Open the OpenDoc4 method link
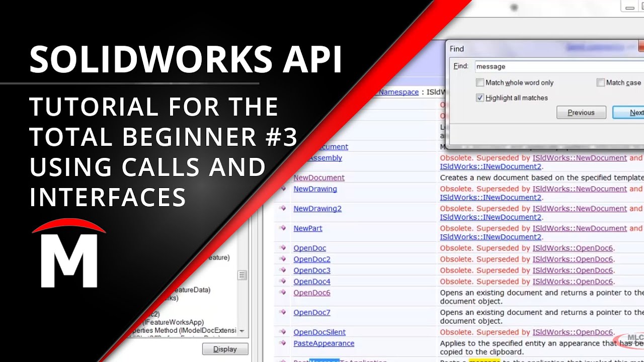Screen dimensions: 644x362 coord(312,282)
